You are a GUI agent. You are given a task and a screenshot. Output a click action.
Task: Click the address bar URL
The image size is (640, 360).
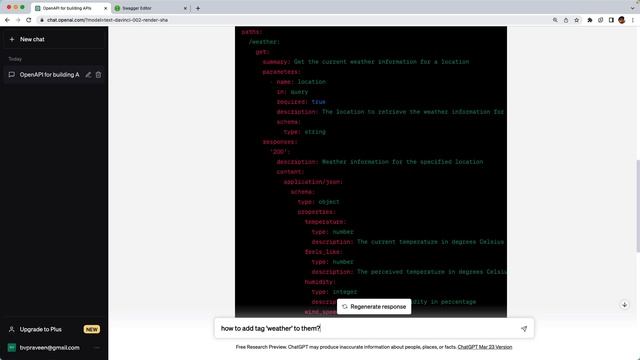(x=107, y=20)
